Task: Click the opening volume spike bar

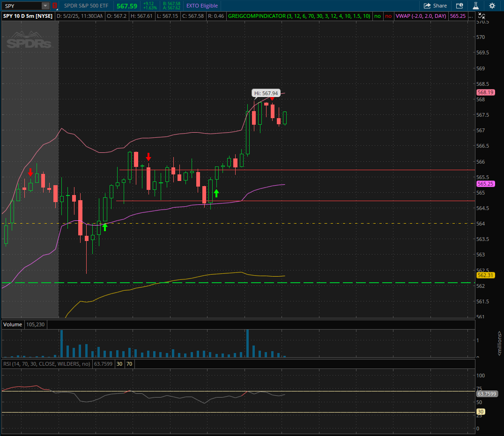Action: click(x=62, y=343)
